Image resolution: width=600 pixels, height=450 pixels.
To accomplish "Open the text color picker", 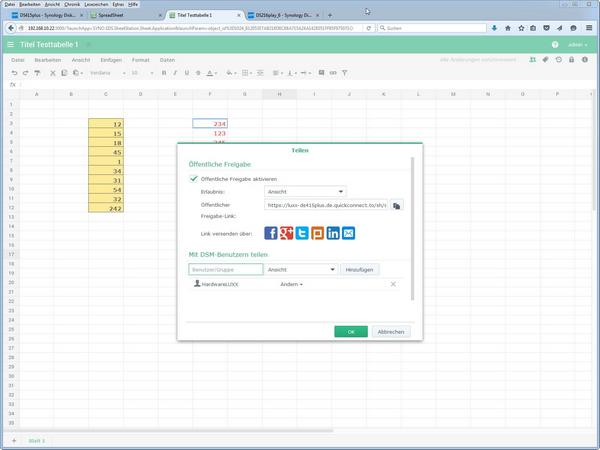I will click(x=212, y=73).
